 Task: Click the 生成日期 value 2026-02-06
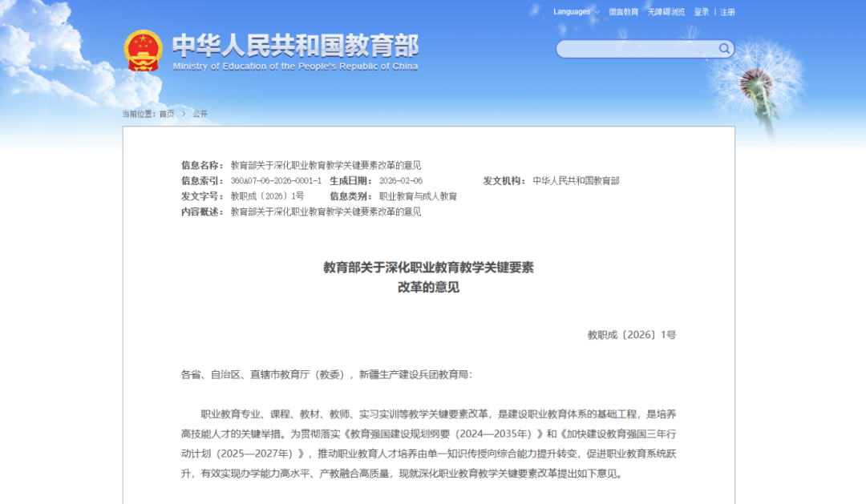coord(400,181)
